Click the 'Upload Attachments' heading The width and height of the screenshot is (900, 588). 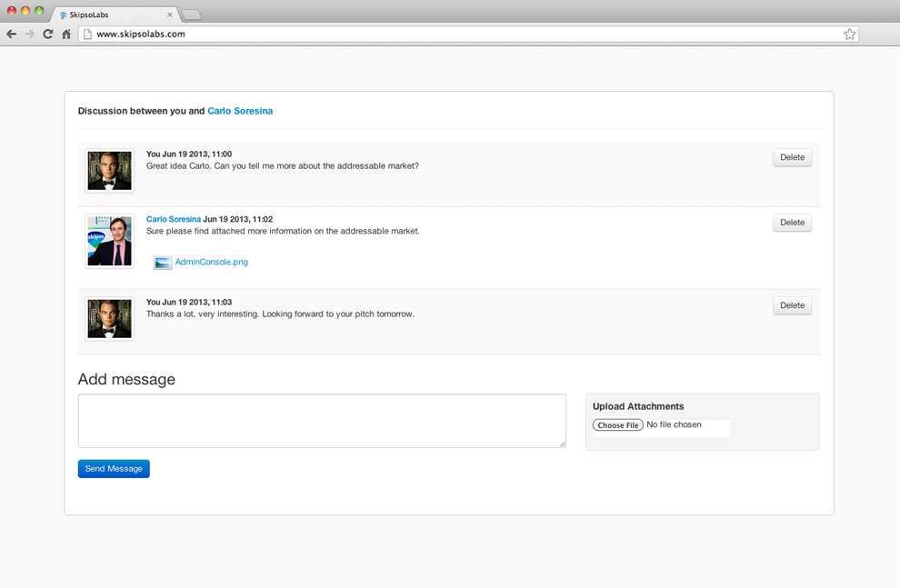638,406
